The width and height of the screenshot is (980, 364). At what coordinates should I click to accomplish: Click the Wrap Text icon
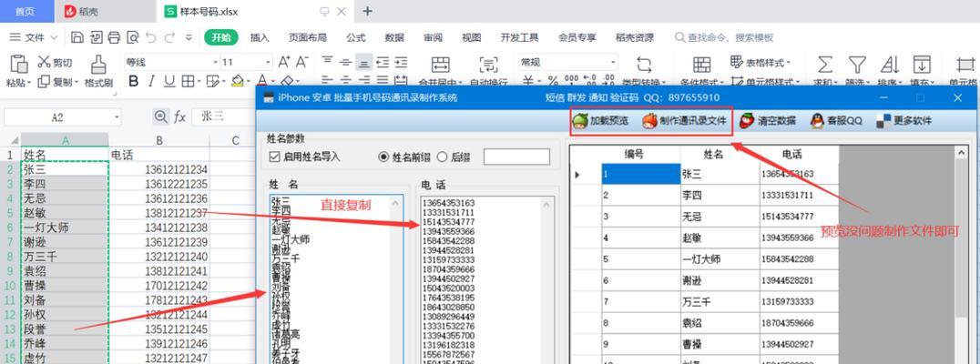coord(488,65)
